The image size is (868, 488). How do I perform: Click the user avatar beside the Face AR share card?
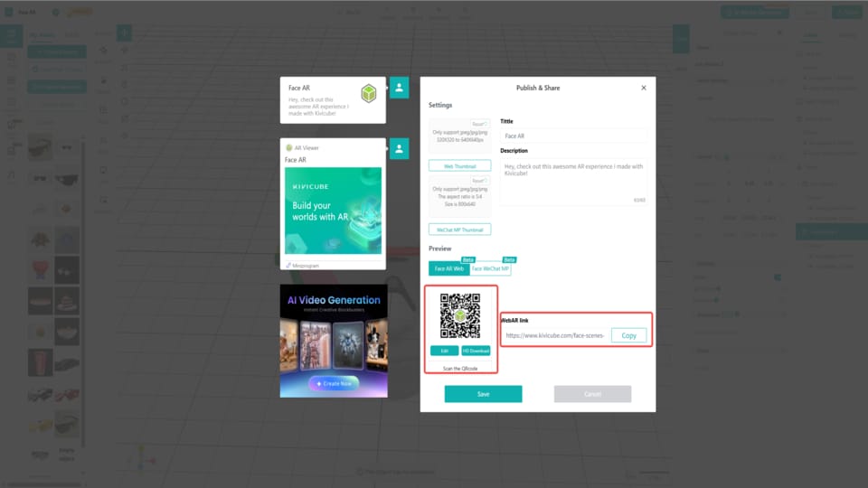pyautogui.click(x=399, y=88)
